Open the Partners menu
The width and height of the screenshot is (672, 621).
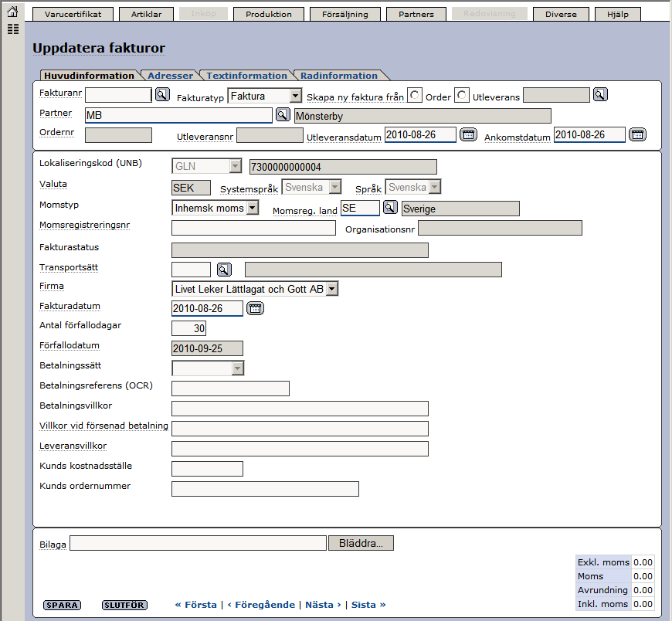(x=416, y=14)
